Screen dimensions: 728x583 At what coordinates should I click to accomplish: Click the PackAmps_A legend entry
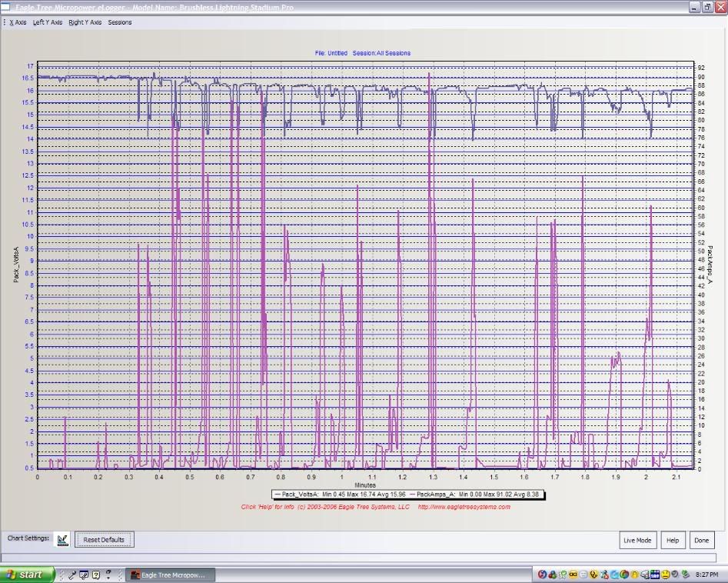(477, 495)
